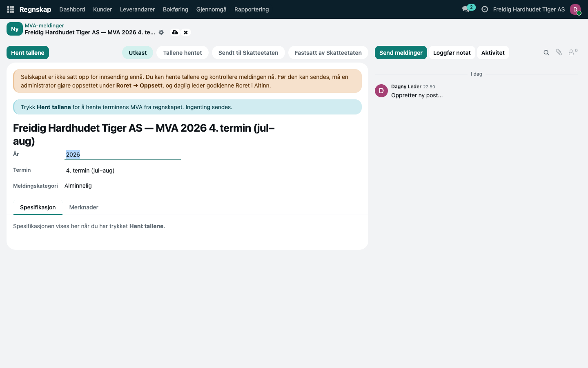
Task: Open the activities clock icon
Action: (485, 9)
